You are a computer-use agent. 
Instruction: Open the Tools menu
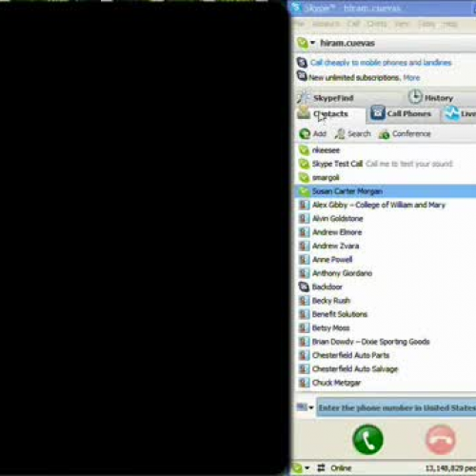point(426,24)
